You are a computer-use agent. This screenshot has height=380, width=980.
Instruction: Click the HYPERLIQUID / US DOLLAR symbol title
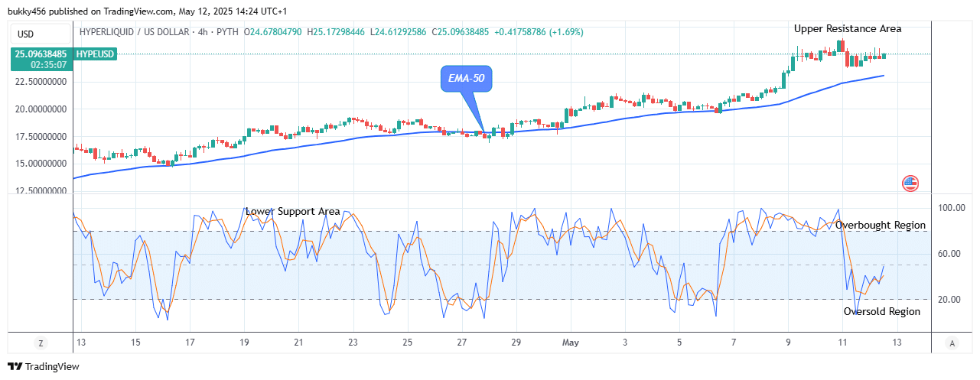[x=132, y=32]
